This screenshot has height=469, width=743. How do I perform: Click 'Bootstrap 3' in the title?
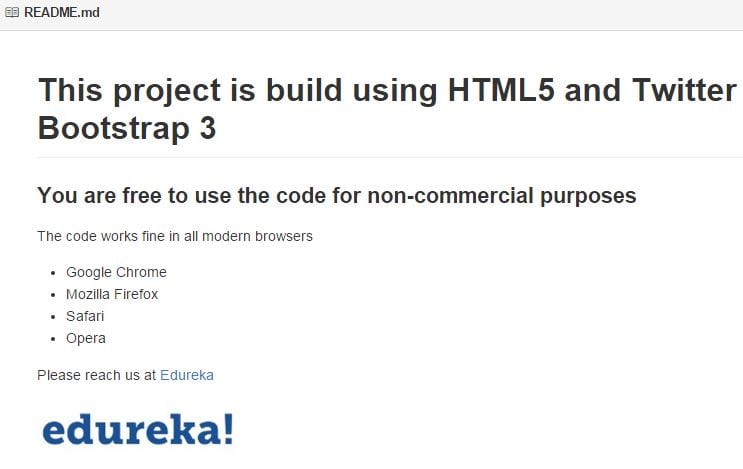127,128
